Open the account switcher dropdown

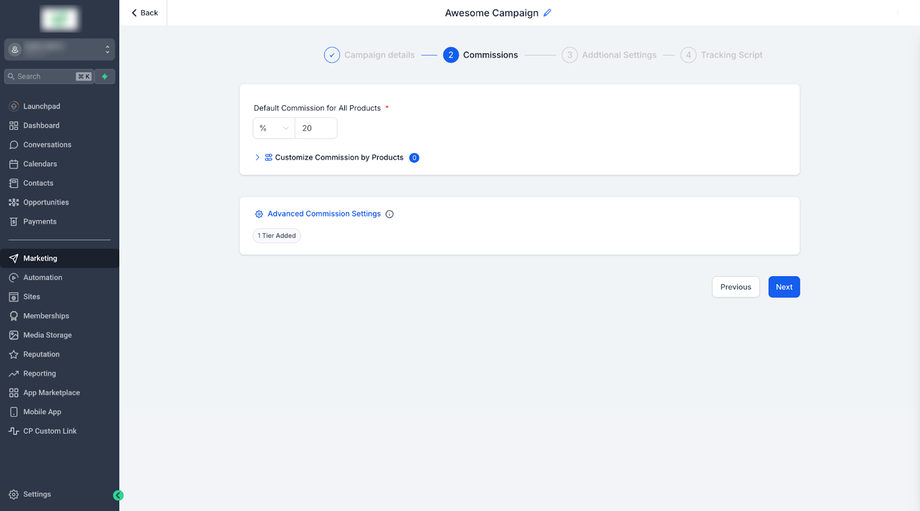point(59,49)
